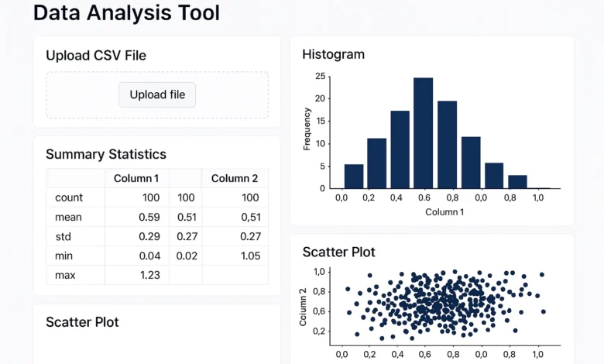
Task: Select the std row label
Action: click(x=63, y=236)
